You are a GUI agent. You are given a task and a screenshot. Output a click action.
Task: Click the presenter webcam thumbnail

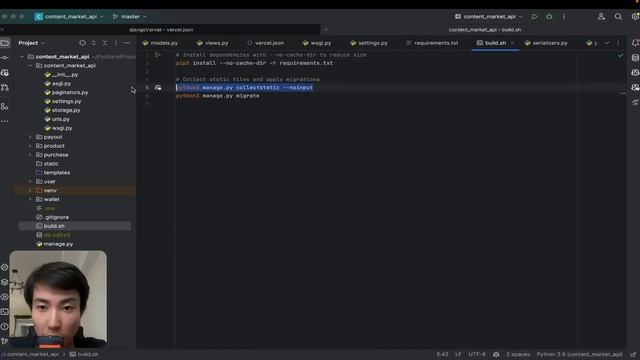[58, 299]
